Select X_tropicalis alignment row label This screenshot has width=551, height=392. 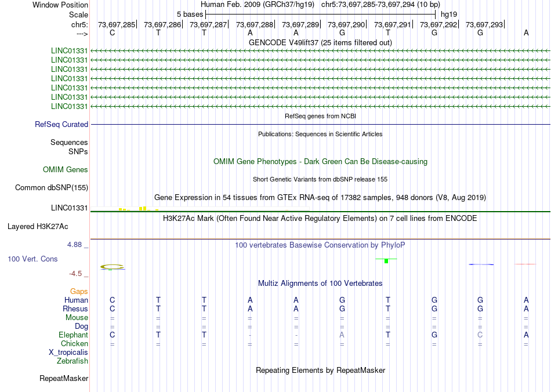(x=68, y=353)
